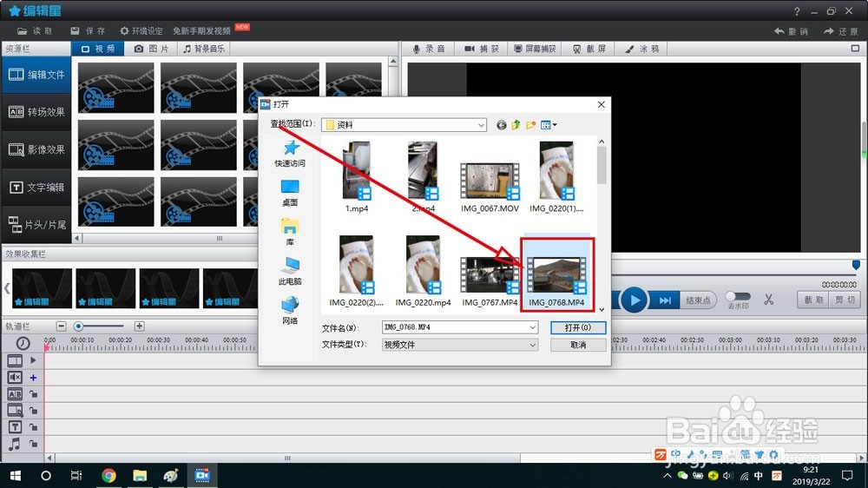Click the 录音 microphone tool
The width and height of the screenshot is (868, 488).
pos(429,49)
